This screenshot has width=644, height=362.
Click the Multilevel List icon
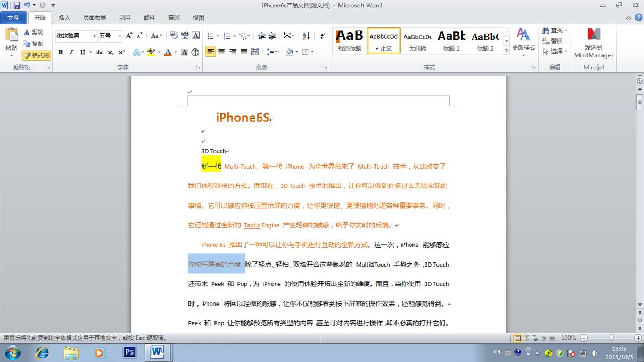(x=244, y=36)
